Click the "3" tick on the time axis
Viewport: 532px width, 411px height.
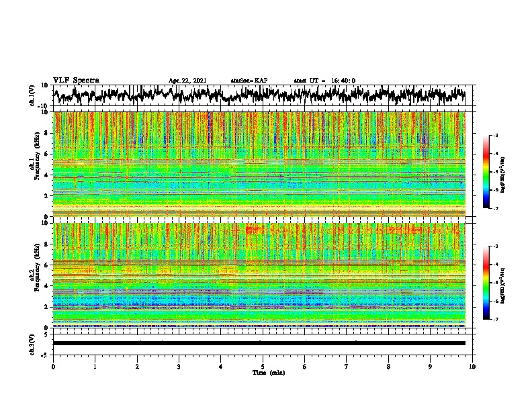[x=179, y=367]
